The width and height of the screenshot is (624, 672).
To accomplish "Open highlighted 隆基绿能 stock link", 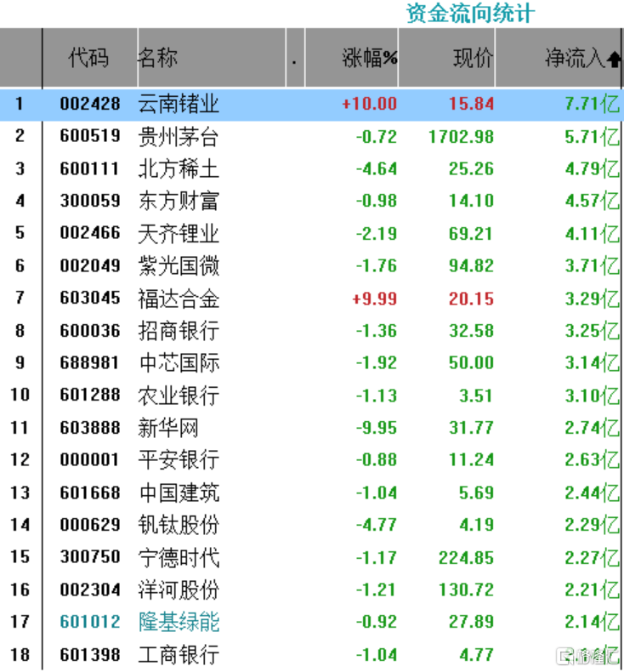I will [x=179, y=622].
